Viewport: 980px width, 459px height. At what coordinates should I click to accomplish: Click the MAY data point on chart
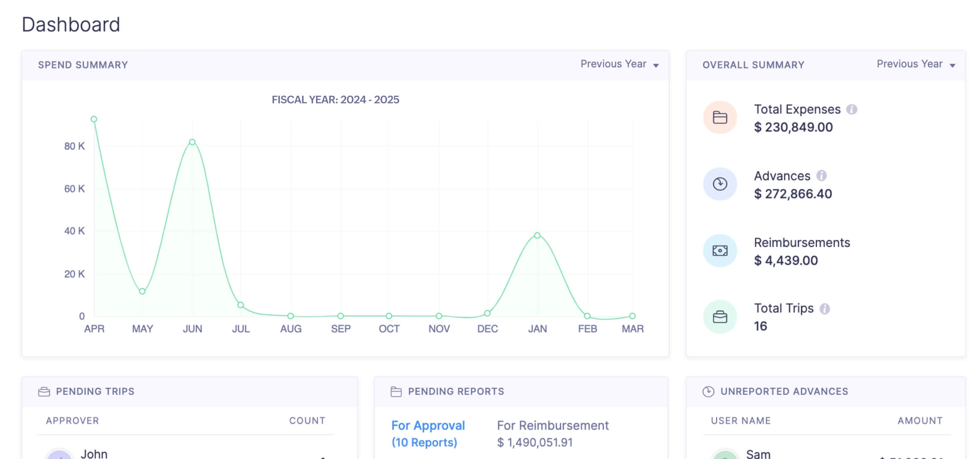(142, 292)
